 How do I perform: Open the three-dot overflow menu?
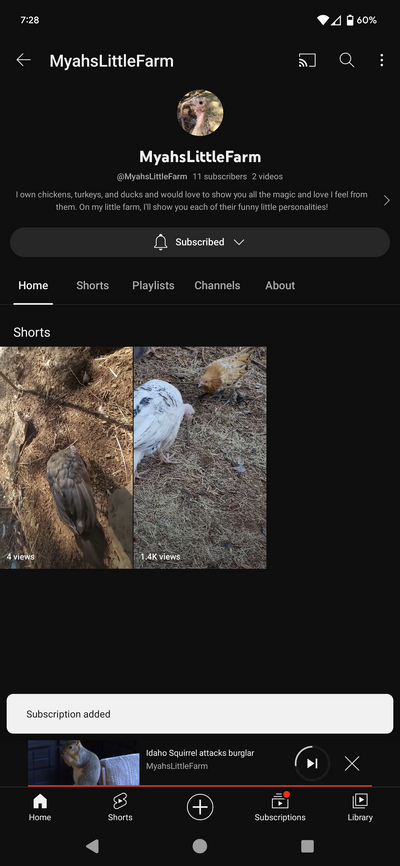[x=381, y=60]
